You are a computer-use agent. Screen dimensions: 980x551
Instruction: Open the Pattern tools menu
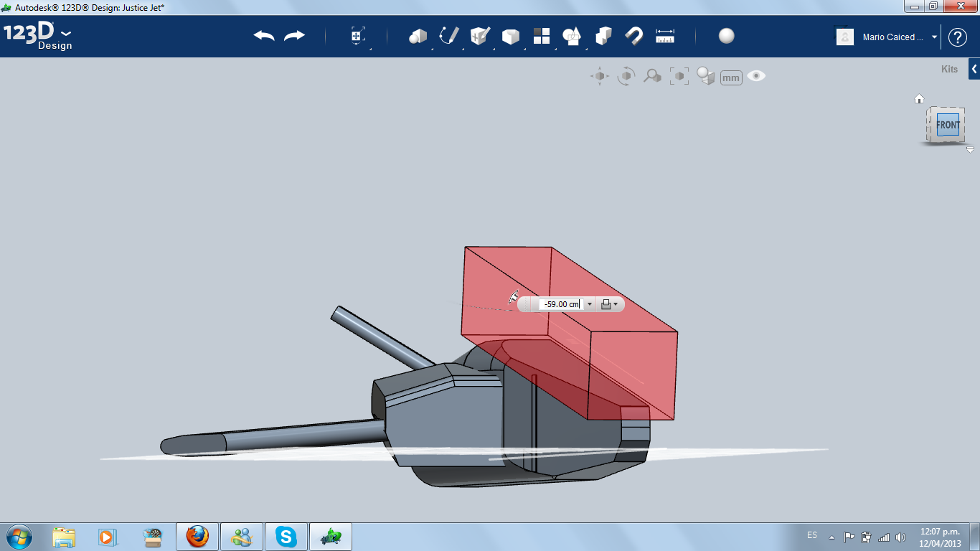[x=542, y=36]
